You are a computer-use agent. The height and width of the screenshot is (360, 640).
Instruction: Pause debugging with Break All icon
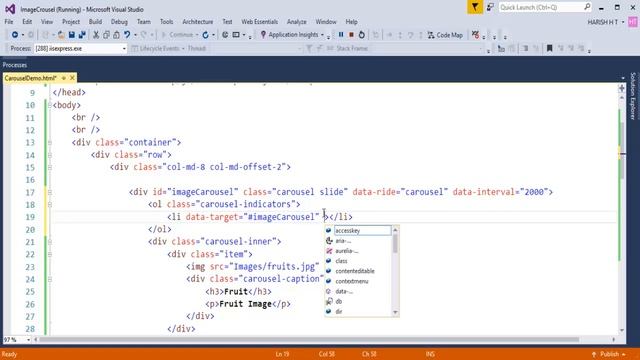(341, 35)
